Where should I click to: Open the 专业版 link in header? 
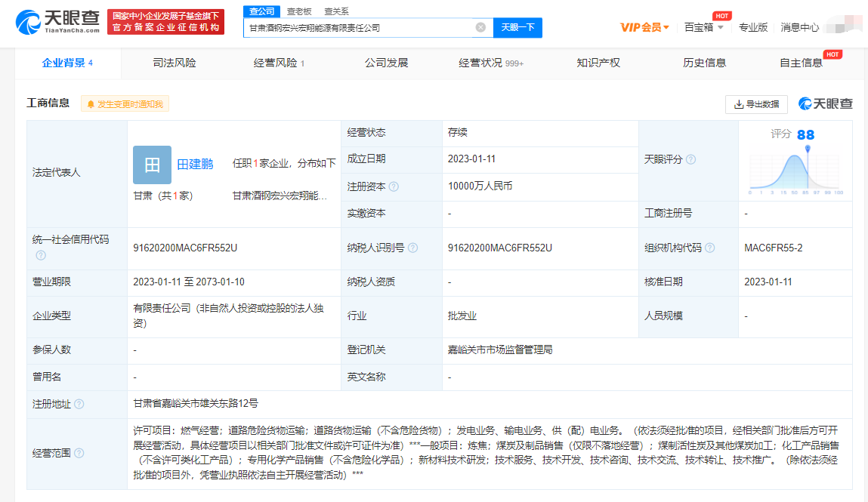click(753, 28)
